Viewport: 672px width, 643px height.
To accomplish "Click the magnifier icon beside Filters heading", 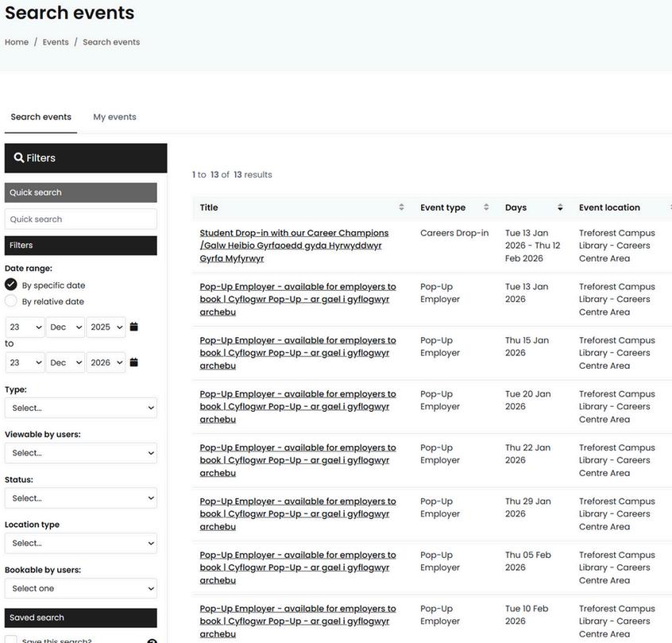I will tap(19, 158).
